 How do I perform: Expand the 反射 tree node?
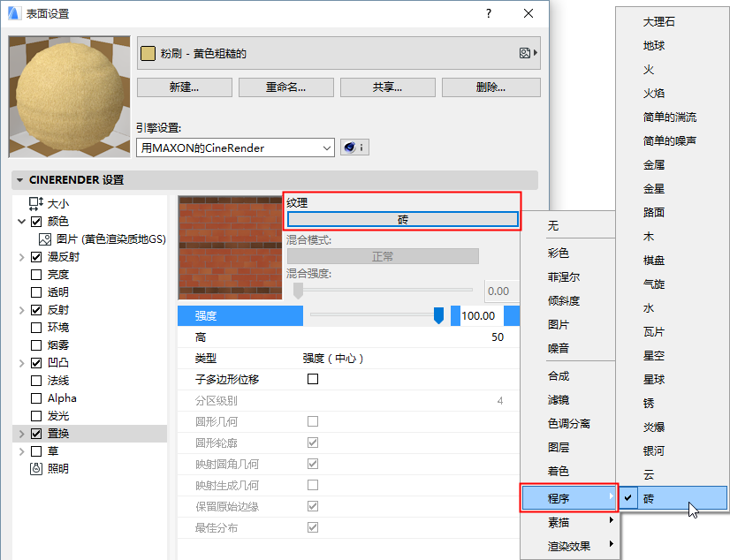(x=21, y=310)
